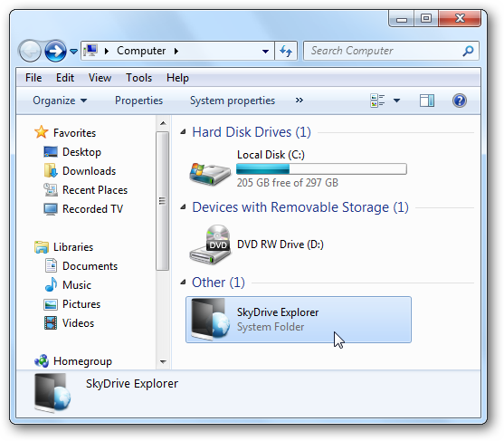Click the Recent Places icon
The width and height of the screenshot is (504, 441).
tap(51, 190)
